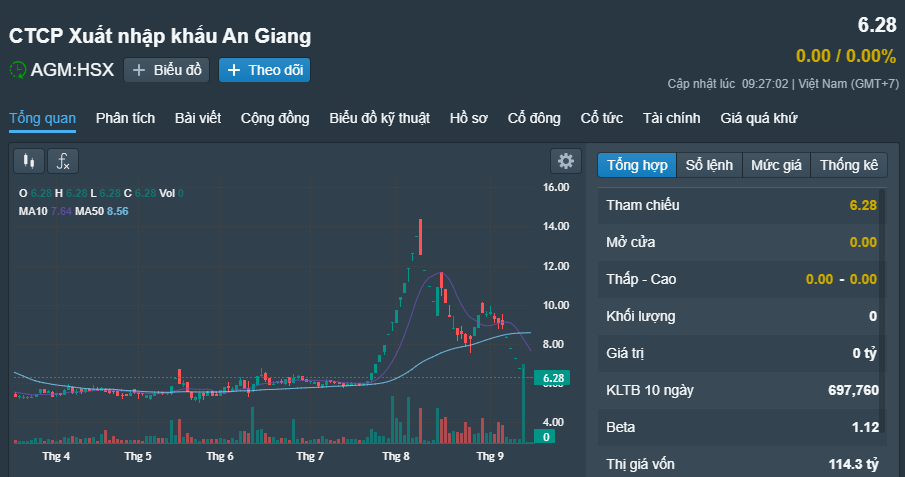
Task: Switch to Tổng quan tab
Action: coord(42,118)
